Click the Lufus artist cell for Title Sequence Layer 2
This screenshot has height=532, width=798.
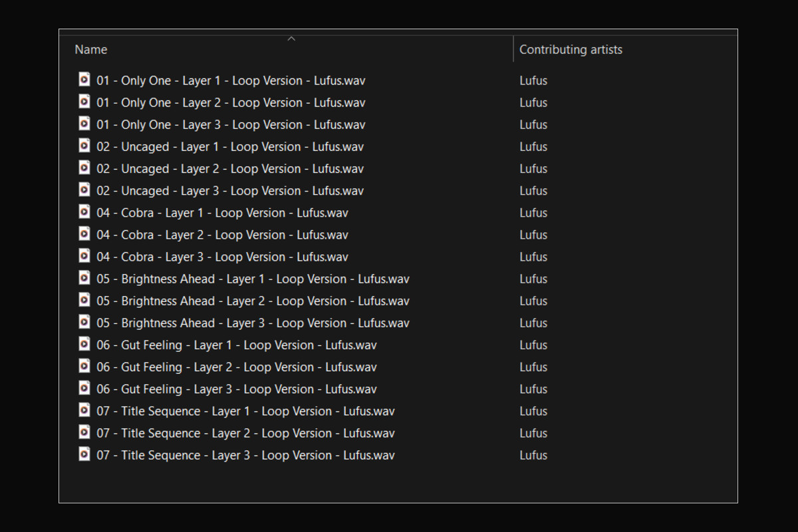coord(533,433)
